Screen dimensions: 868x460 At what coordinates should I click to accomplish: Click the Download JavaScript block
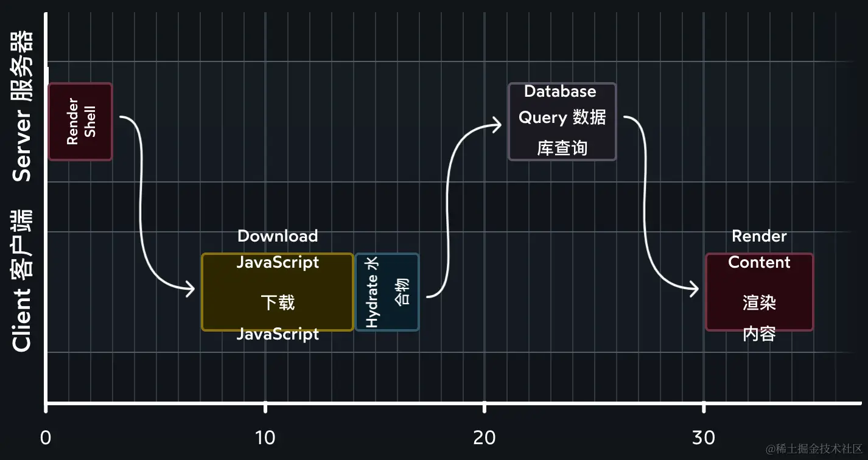[x=277, y=292]
